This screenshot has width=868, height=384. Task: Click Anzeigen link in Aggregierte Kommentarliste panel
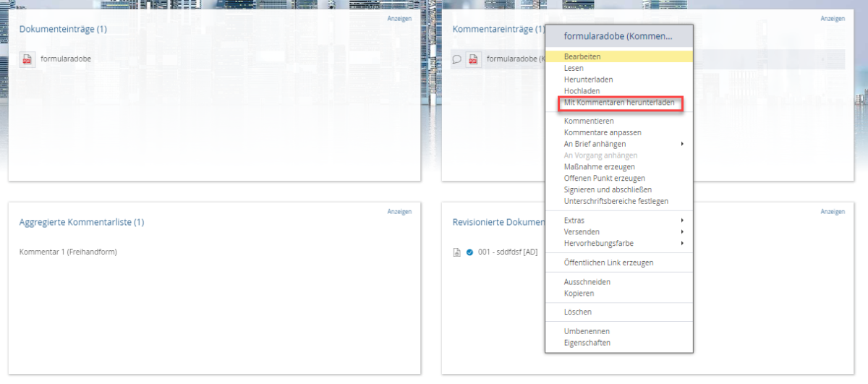[399, 212]
